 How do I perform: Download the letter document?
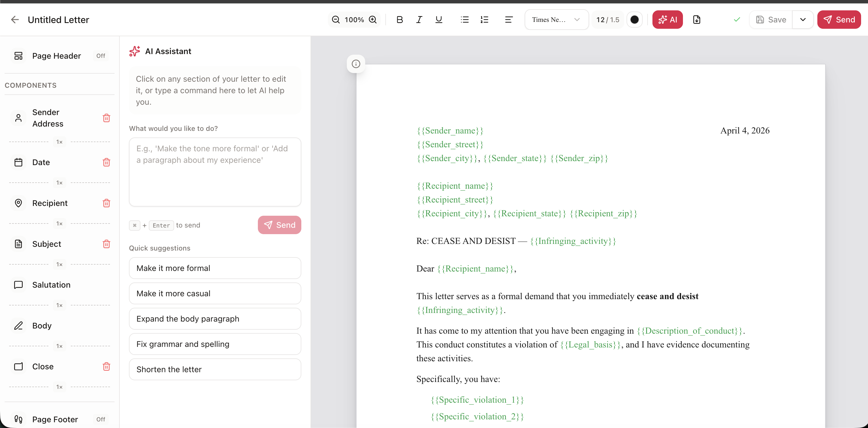697,20
